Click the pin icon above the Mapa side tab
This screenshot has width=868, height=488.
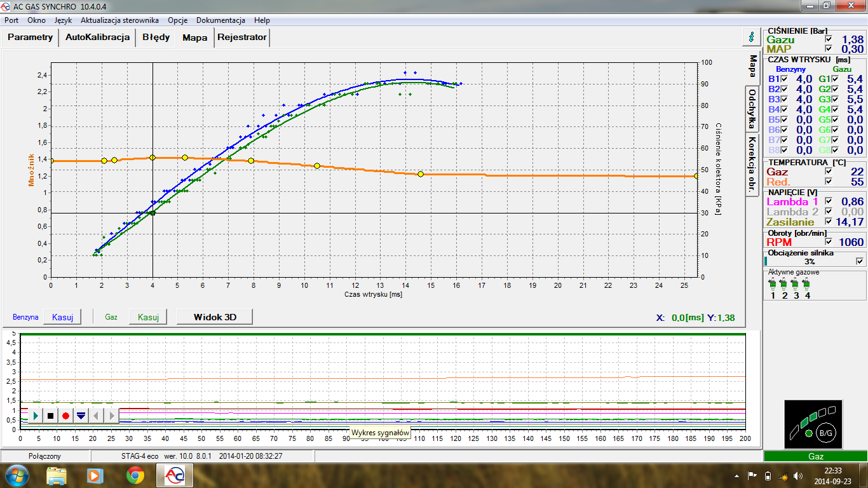pos(752,37)
